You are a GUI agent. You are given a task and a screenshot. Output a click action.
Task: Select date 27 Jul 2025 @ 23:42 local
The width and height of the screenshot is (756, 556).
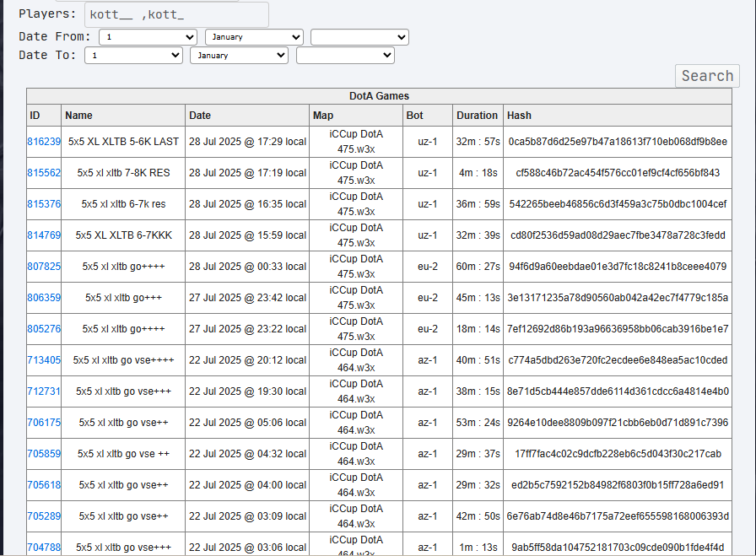247,298
